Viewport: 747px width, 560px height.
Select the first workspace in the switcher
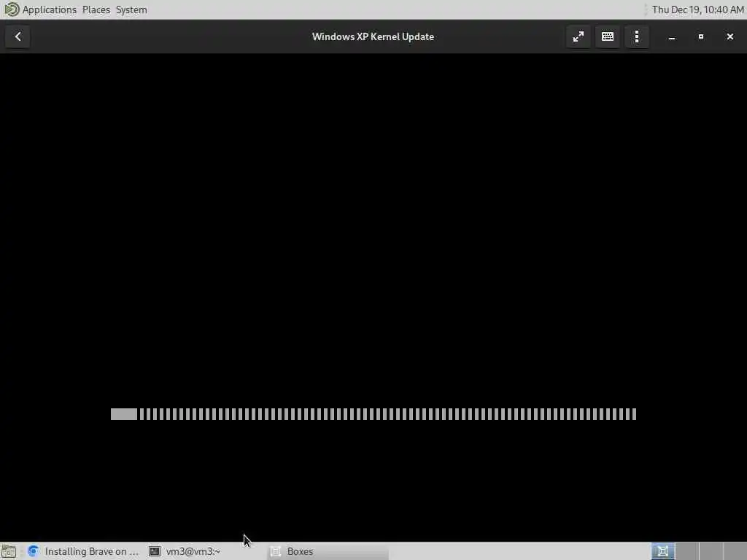tap(662, 551)
